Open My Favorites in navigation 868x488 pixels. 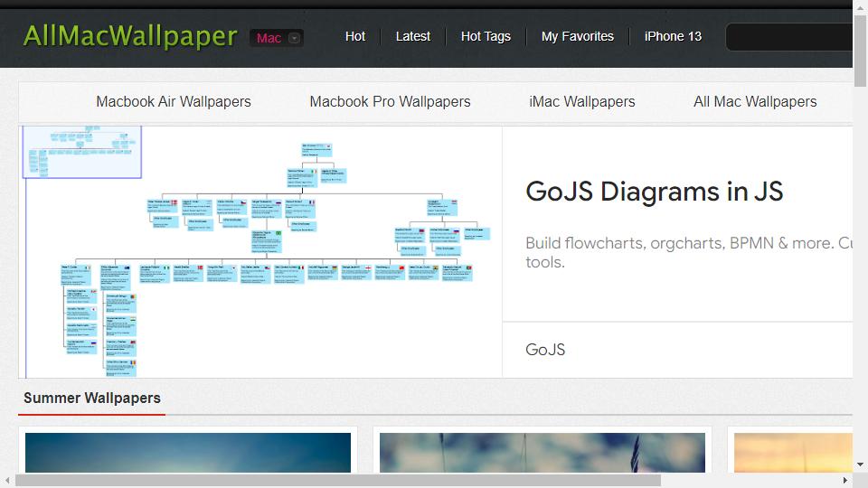(x=578, y=36)
